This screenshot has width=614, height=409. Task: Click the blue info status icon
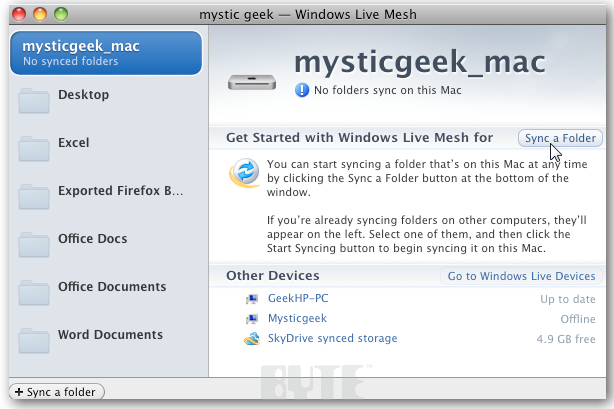point(302,90)
